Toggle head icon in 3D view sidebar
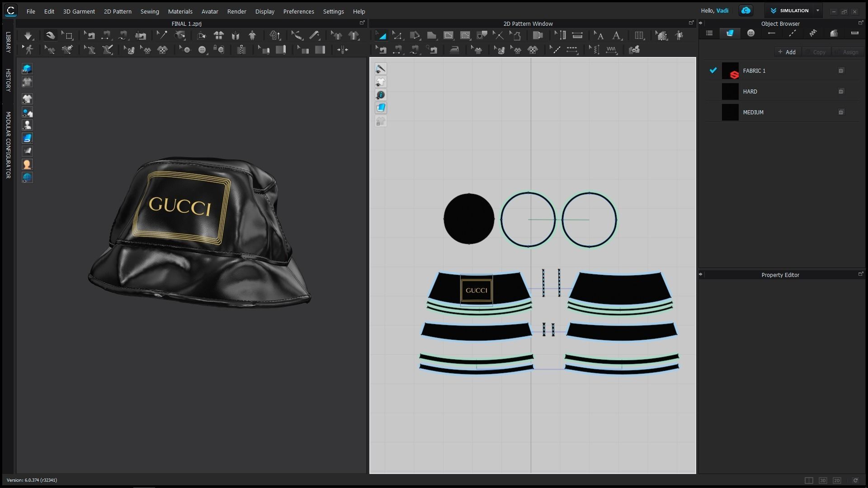The image size is (868, 488). pyautogui.click(x=27, y=164)
